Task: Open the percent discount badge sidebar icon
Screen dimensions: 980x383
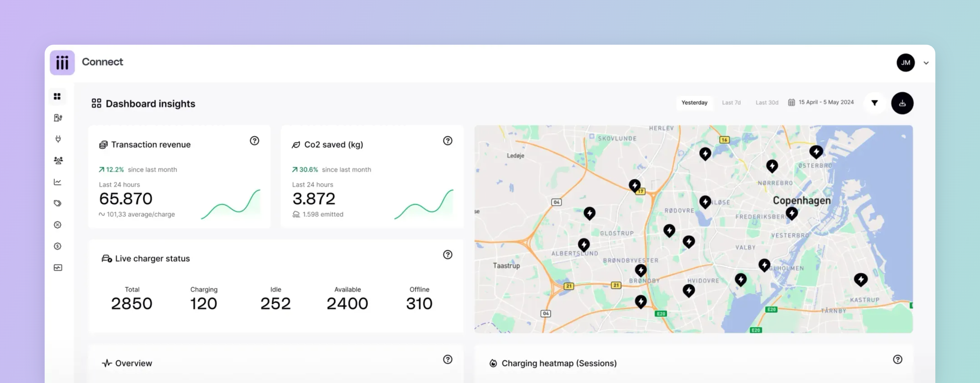Action: click(x=57, y=225)
